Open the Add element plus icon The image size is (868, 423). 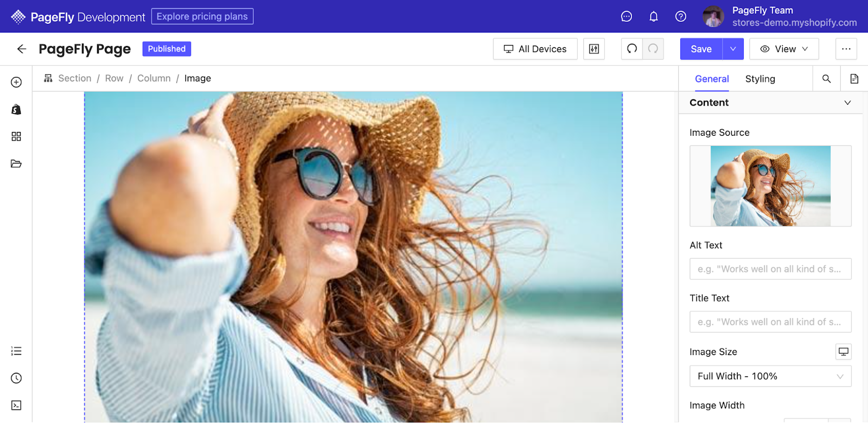pyautogui.click(x=16, y=82)
